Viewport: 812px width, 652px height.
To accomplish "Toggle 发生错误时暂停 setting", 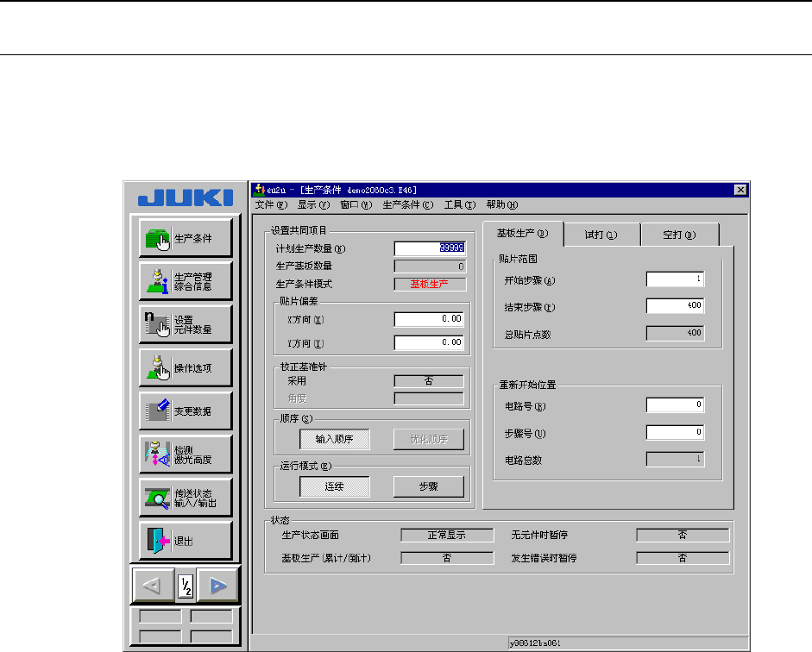I will pyautogui.click(x=683, y=558).
